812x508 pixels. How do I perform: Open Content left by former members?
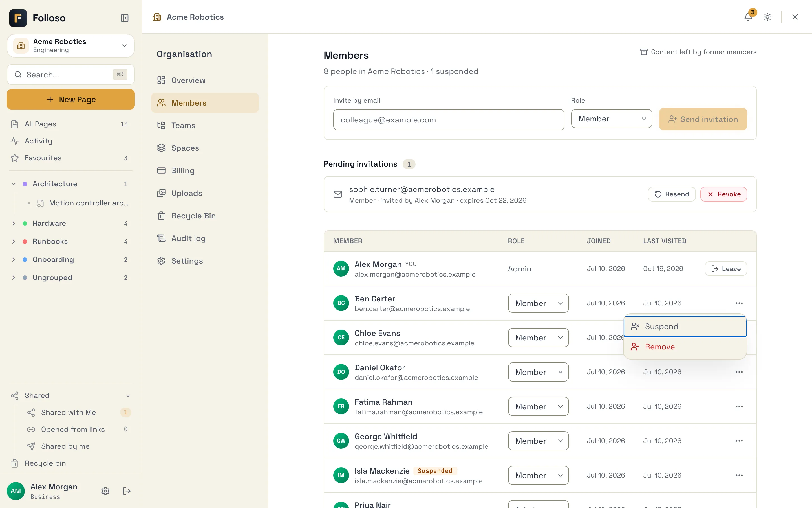698,52
